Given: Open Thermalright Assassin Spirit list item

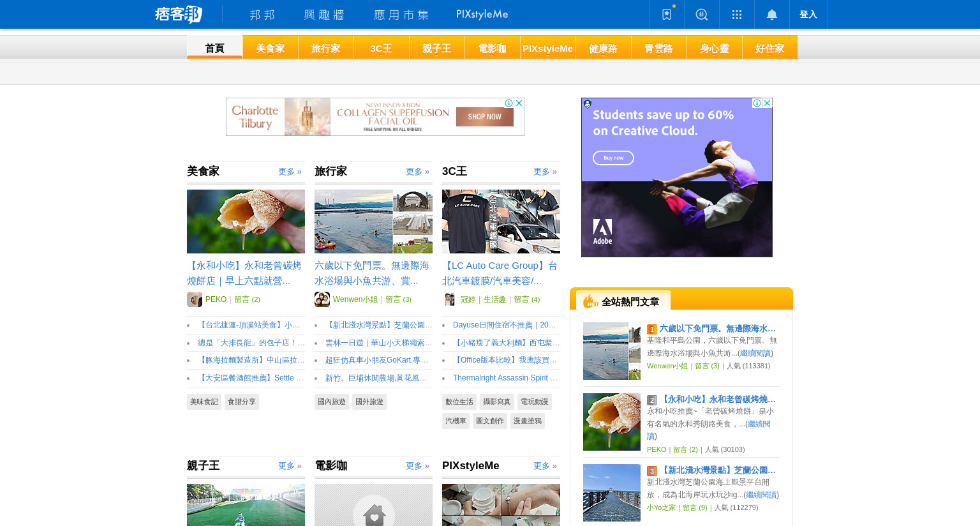Looking at the screenshot, I should [505, 378].
